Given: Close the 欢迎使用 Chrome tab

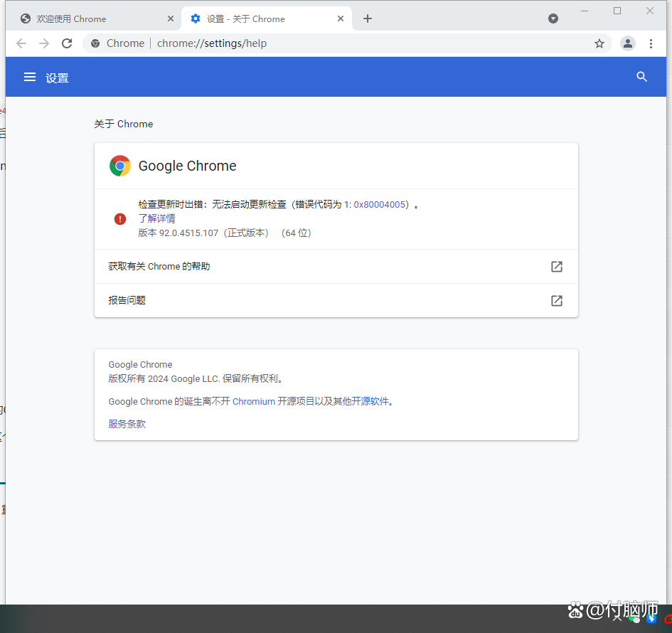Looking at the screenshot, I should pos(171,18).
